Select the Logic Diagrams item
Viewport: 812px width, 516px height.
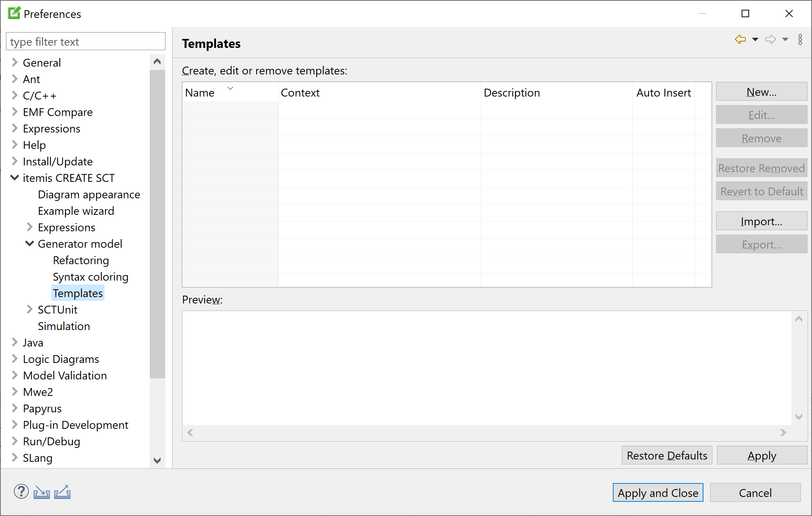[61, 359]
